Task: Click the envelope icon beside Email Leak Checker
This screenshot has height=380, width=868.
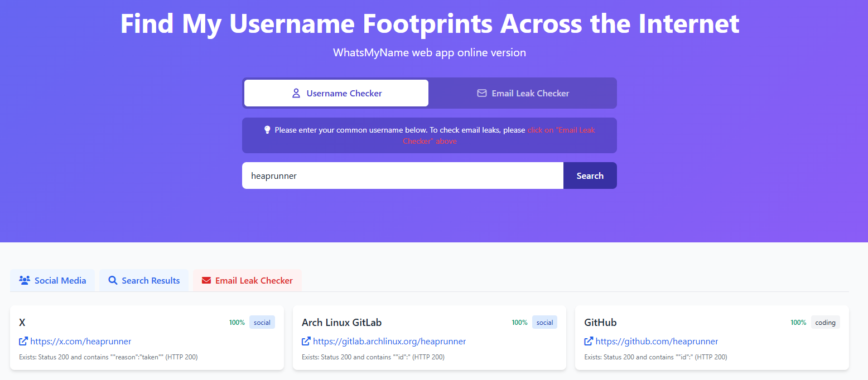Action: tap(482, 93)
